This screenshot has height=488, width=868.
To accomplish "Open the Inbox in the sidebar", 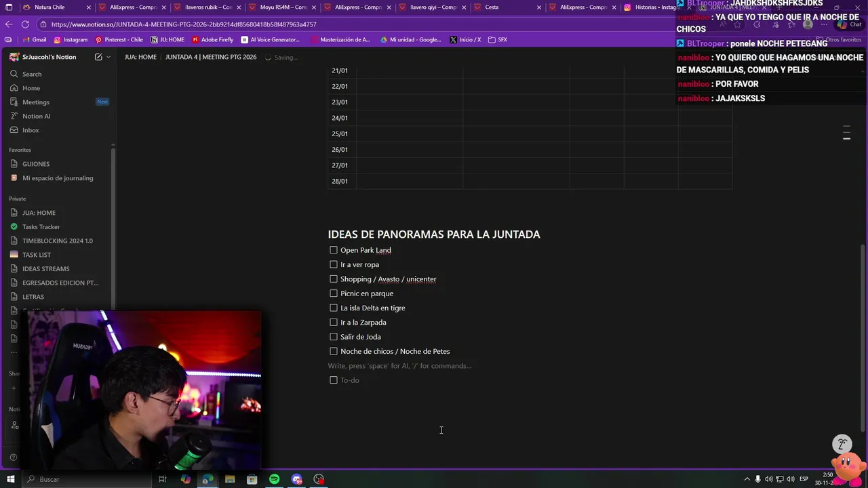I will [31, 130].
